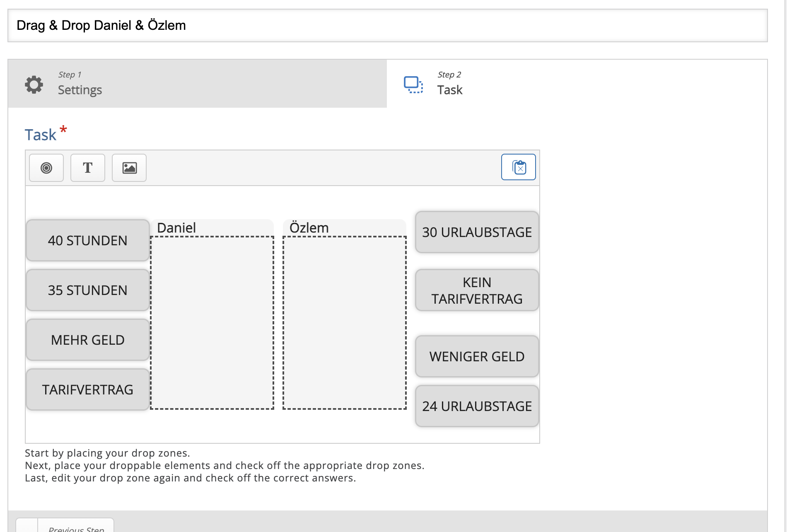
Task: Insert a new drop zone element
Action: tap(46, 168)
